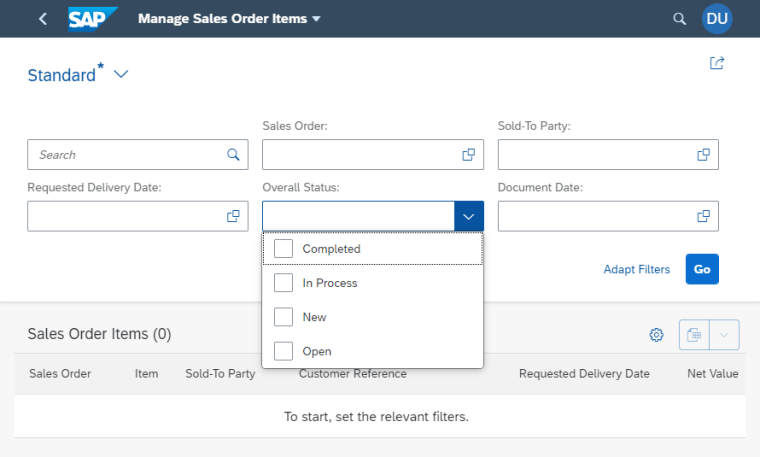Click the share icon
This screenshot has width=760, height=457.
point(716,63)
